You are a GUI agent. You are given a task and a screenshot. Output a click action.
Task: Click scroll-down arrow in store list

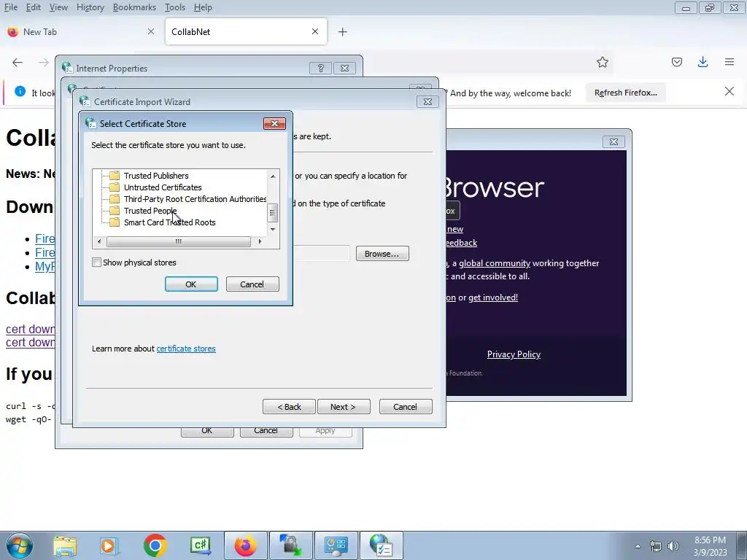pyautogui.click(x=273, y=230)
